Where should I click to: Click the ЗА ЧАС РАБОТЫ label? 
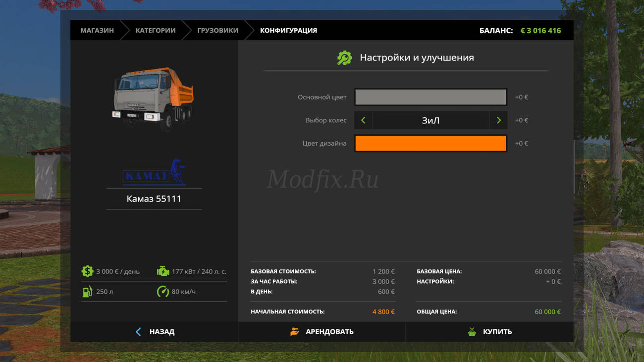[x=274, y=281]
